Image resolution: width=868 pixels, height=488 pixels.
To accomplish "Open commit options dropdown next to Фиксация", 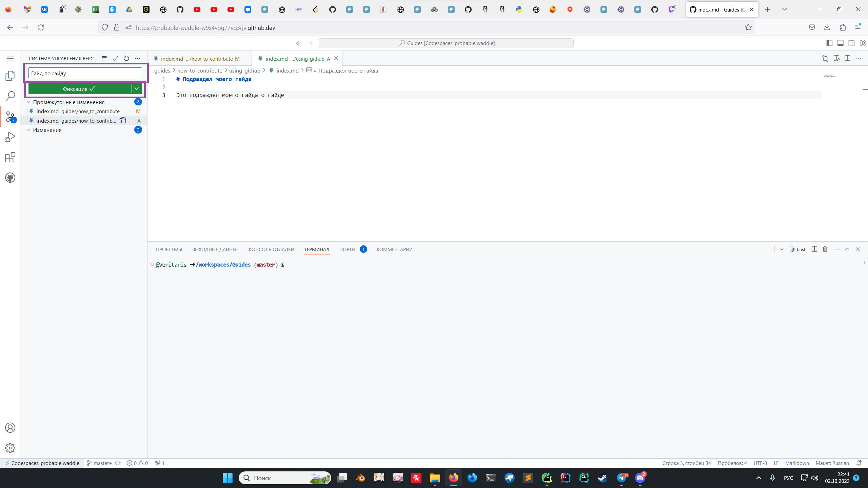I will tap(136, 89).
